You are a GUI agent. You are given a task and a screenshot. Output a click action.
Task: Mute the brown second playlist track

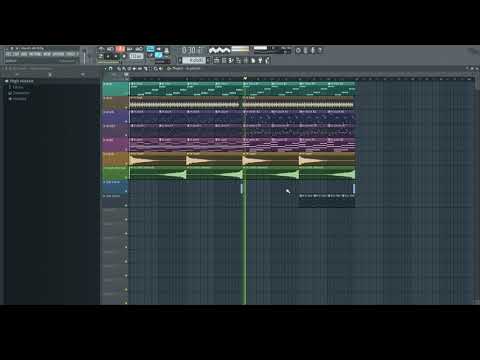(126, 108)
